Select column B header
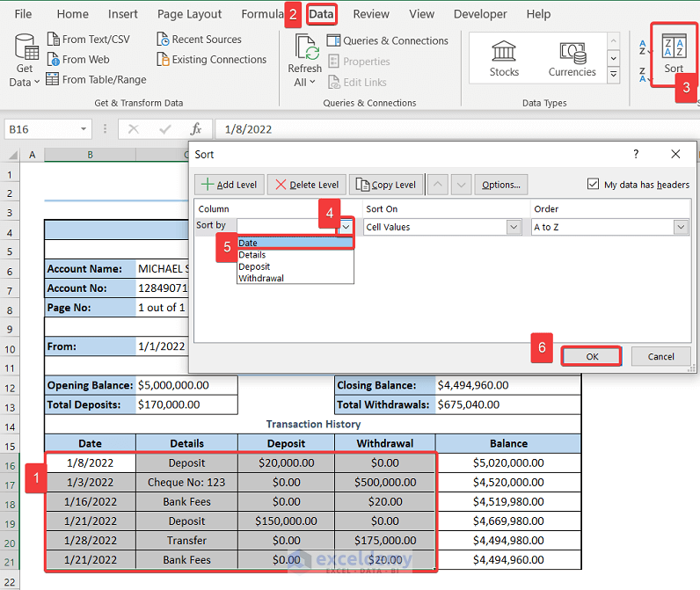700x590 pixels. click(x=91, y=155)
